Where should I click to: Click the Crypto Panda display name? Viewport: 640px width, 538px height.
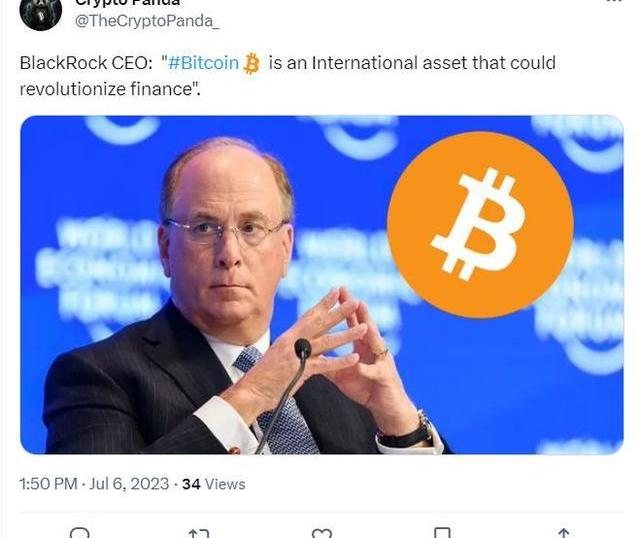(x=127, y=2)
